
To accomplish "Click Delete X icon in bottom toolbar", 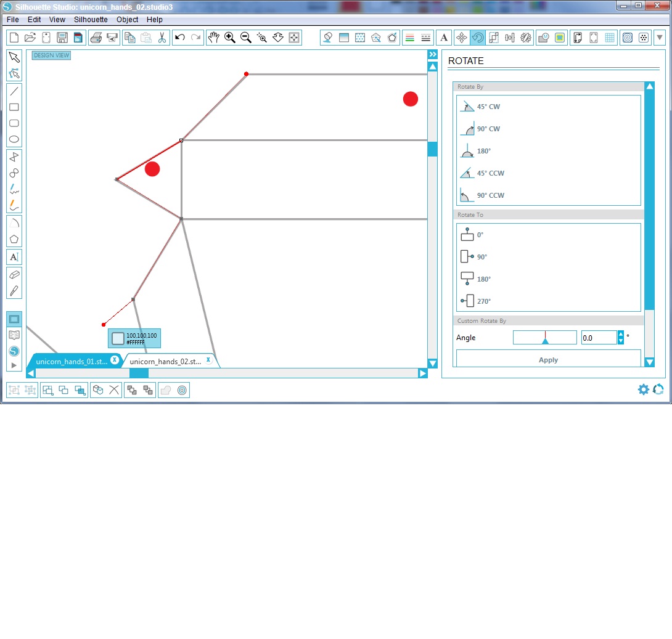I will point(114,390).
